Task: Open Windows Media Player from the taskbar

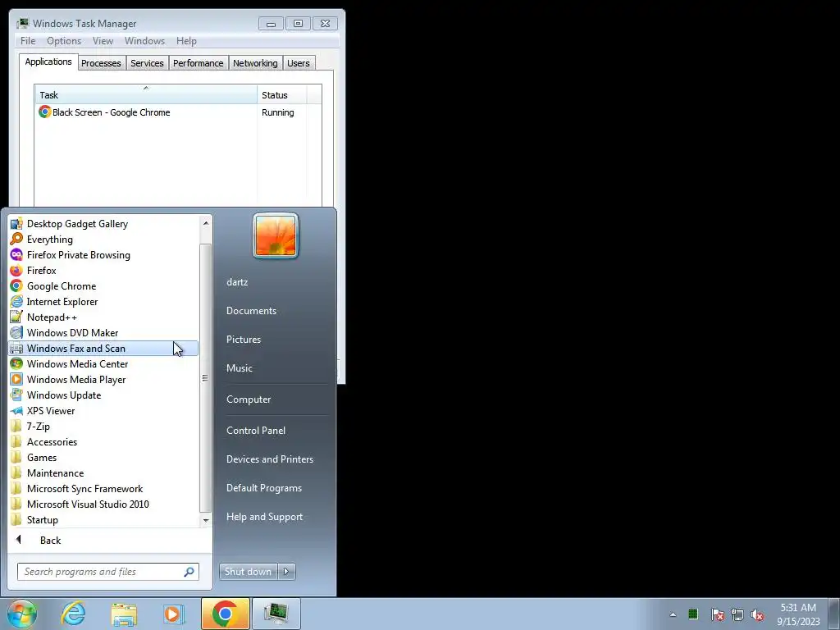Action: 174,614
